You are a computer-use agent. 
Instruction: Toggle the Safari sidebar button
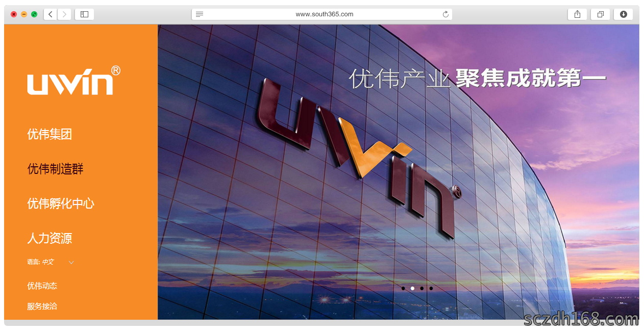tap(84, 14)
